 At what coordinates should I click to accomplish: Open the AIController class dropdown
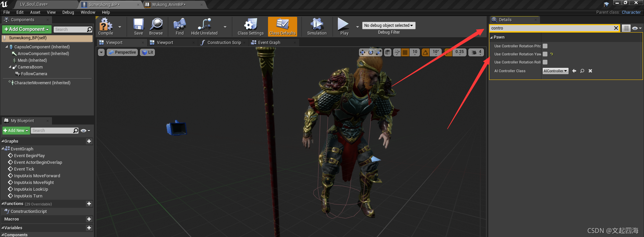[x=555, y=71]
